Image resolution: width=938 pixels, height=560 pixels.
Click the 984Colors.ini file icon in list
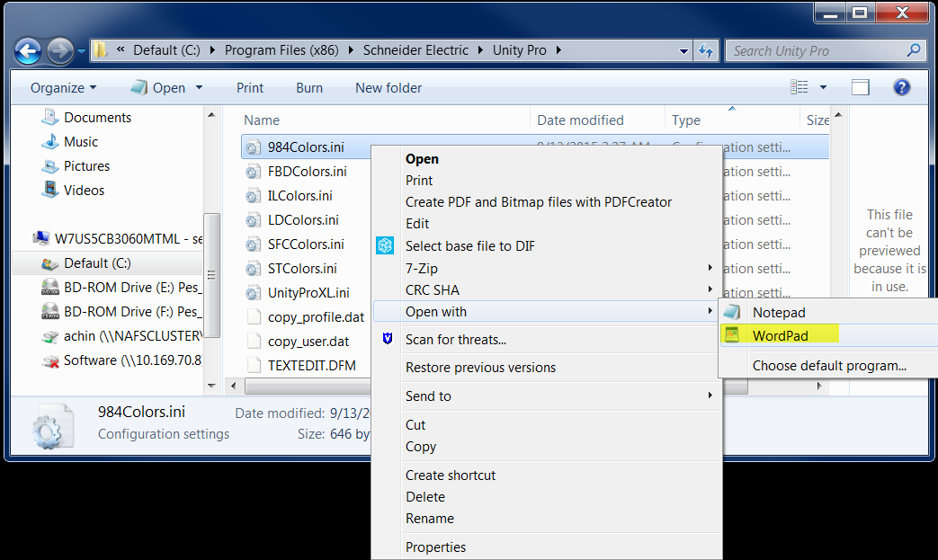253,147
